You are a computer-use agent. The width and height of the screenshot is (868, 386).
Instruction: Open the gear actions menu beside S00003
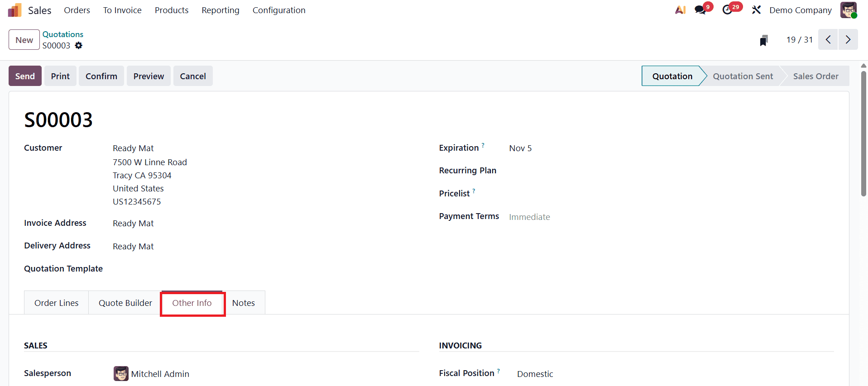[x=79, y=46]
